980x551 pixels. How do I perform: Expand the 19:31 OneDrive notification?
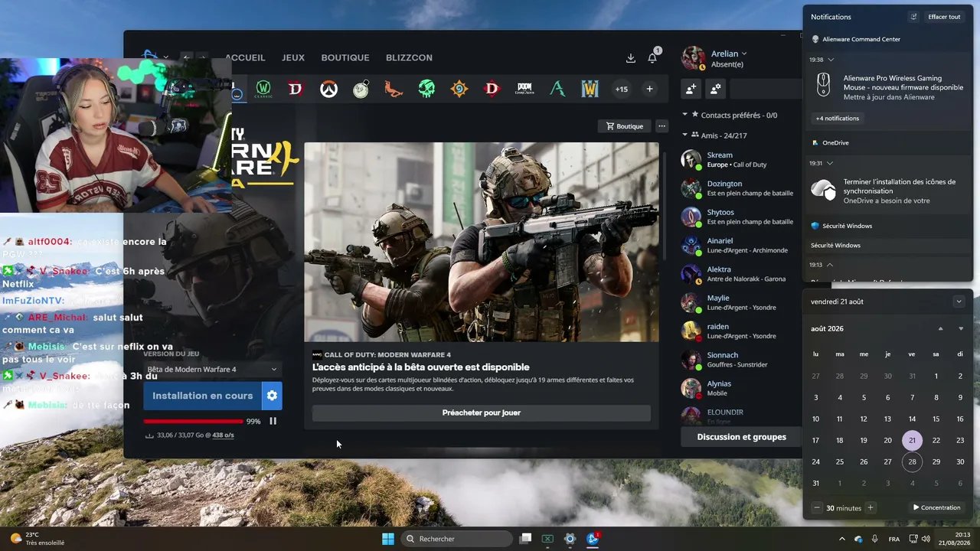(x=830, y=163)
